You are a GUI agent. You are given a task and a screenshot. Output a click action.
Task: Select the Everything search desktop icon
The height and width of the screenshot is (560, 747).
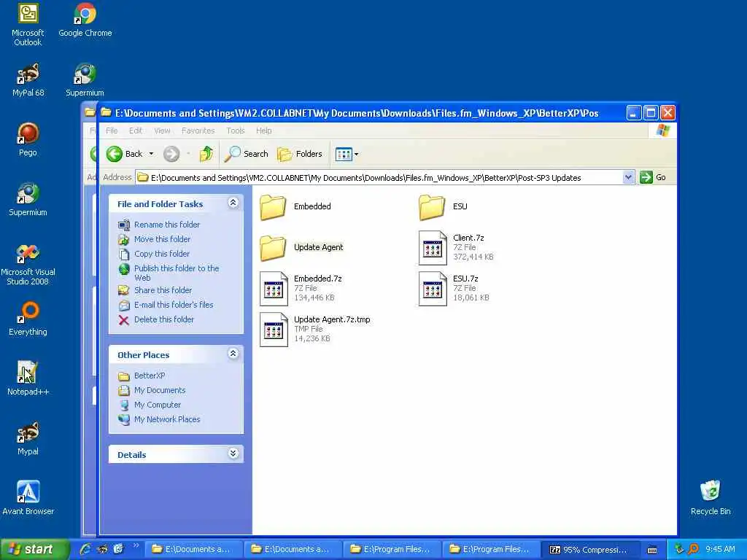[x=28, y=319]
